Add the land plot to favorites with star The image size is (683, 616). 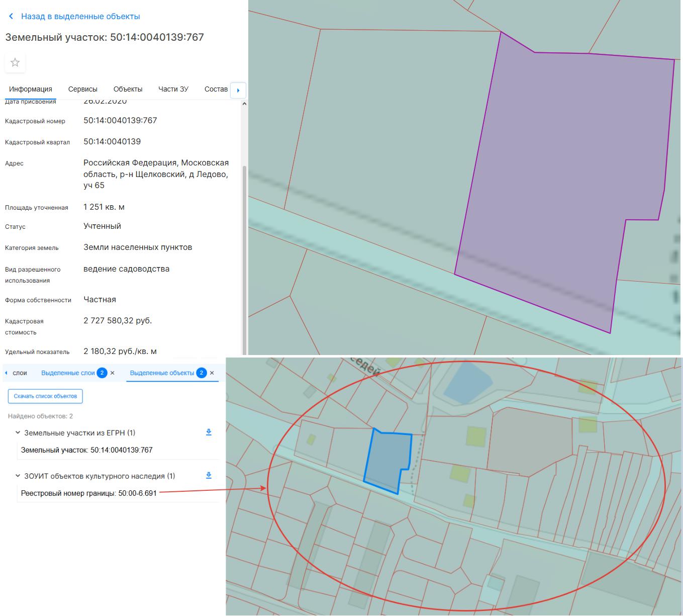[15, 63]
